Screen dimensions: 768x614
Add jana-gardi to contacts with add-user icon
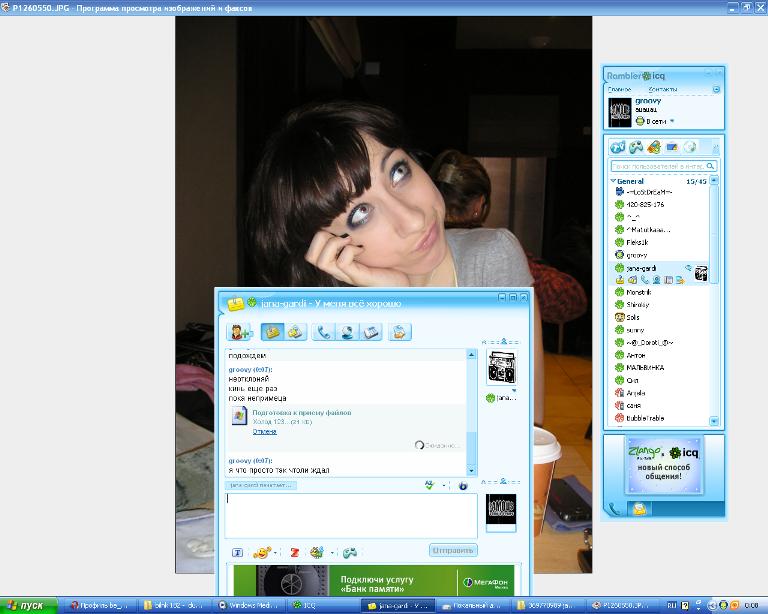coord(240,332)
